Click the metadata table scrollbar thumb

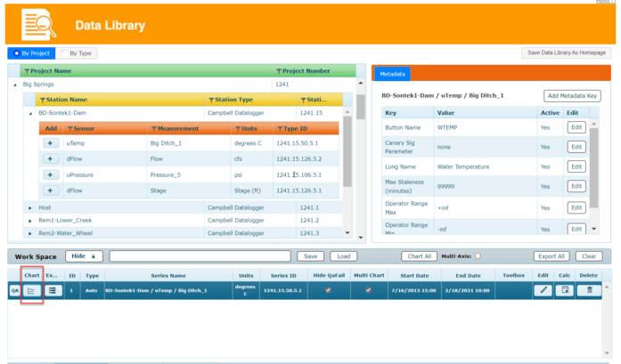click(593, 167)
